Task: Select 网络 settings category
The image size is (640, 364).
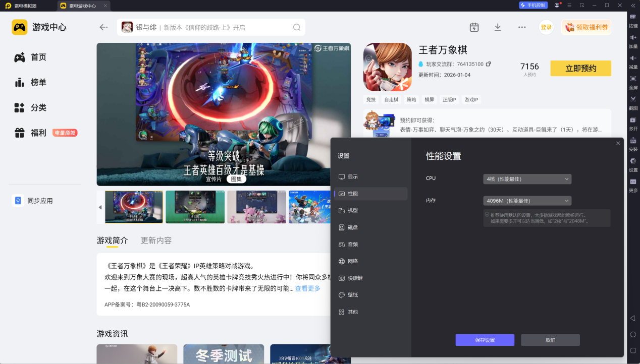Action: (370, 261)
